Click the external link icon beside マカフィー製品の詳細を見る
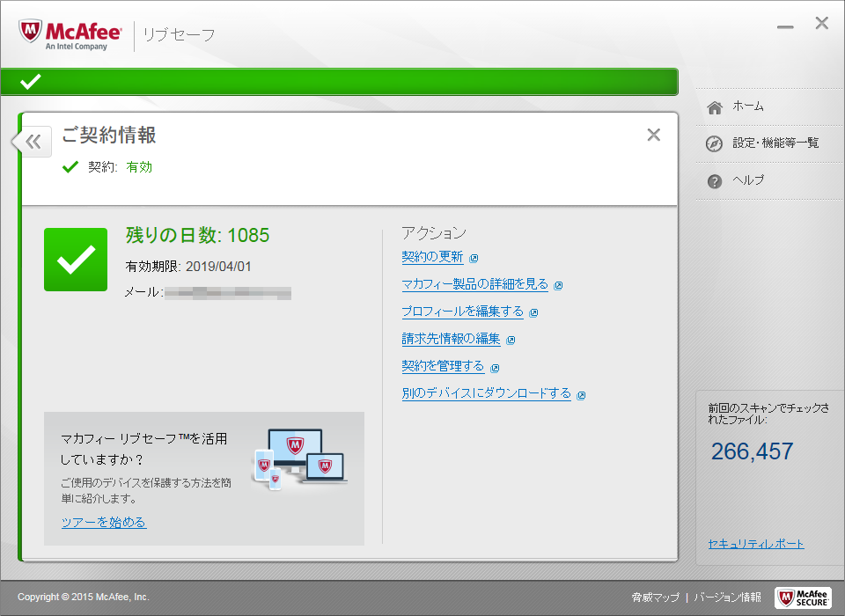Image resolution: width=845 pixels, height=616 pixels. click(x=558, y=286)
